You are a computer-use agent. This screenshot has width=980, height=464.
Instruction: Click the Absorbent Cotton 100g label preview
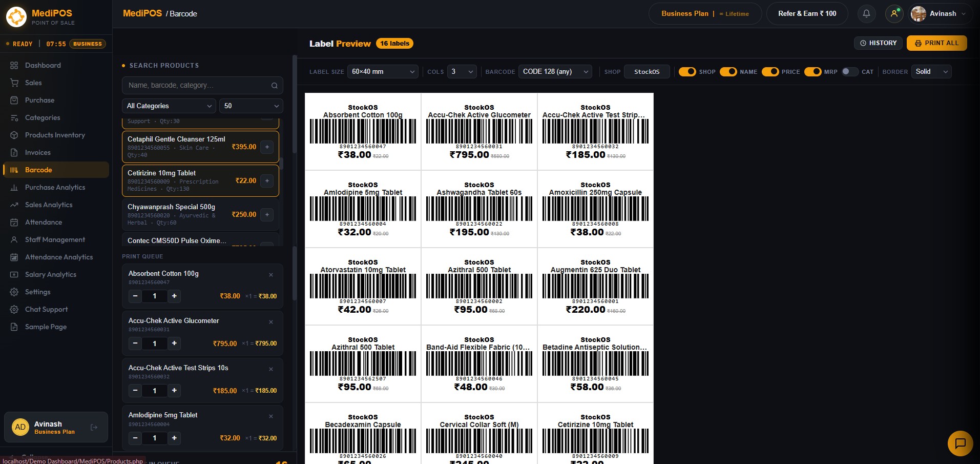(363, 131)
